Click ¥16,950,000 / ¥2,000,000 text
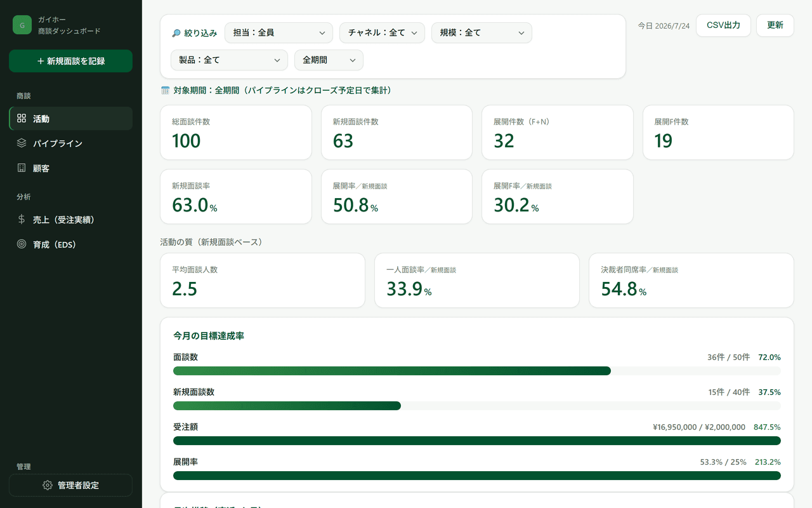This screenshot has width=812, height=508. (699, 427)
